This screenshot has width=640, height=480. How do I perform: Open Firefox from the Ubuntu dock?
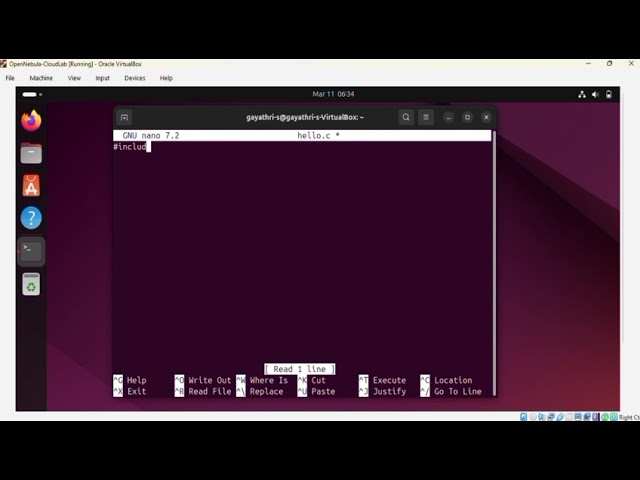coord(31,121)
